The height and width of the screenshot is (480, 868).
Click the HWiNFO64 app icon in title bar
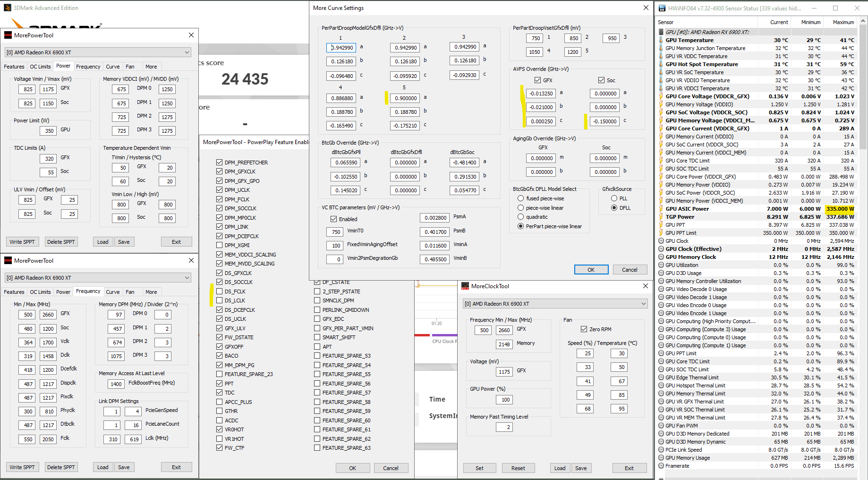662,8
